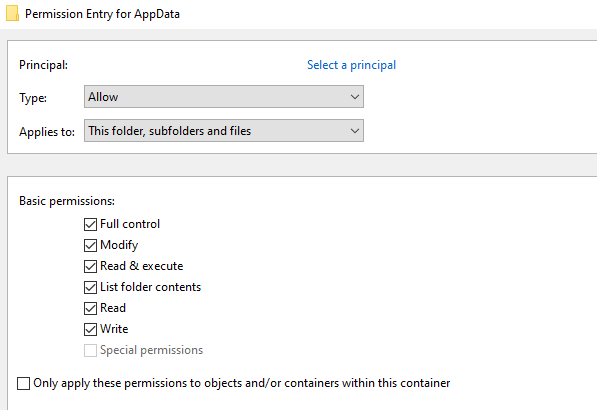Expand the Type dropdown arrow
Viewport: 600px width, 410px height.
point(355,97)
